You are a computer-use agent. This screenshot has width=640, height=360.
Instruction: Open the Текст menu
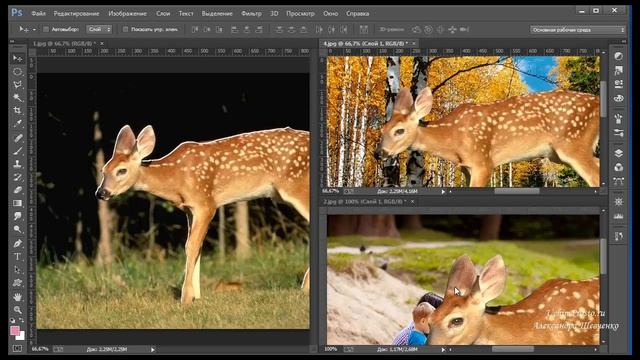coord(186,13)
